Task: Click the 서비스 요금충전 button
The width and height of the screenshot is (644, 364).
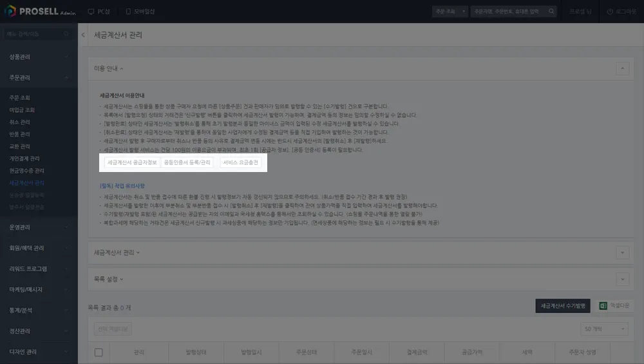Action: pyautogui.click(x=241, y=162)
